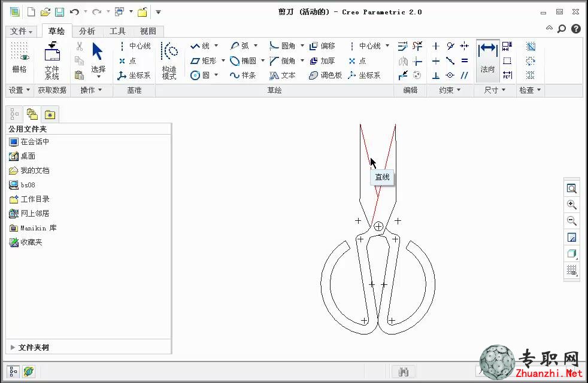Expand the 矩形 rectangle type dropdown arrow
This screenshot has height=383, width=588.
point(223,60)
